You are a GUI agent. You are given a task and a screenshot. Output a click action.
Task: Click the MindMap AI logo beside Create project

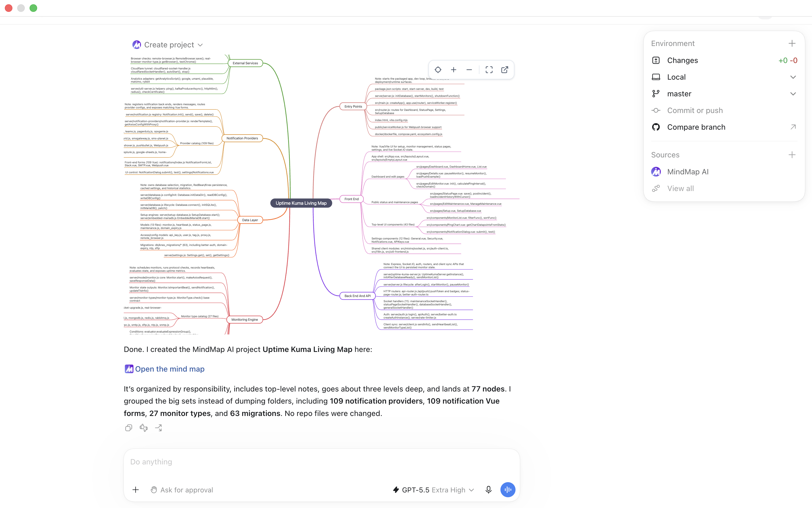pos(136,45)
